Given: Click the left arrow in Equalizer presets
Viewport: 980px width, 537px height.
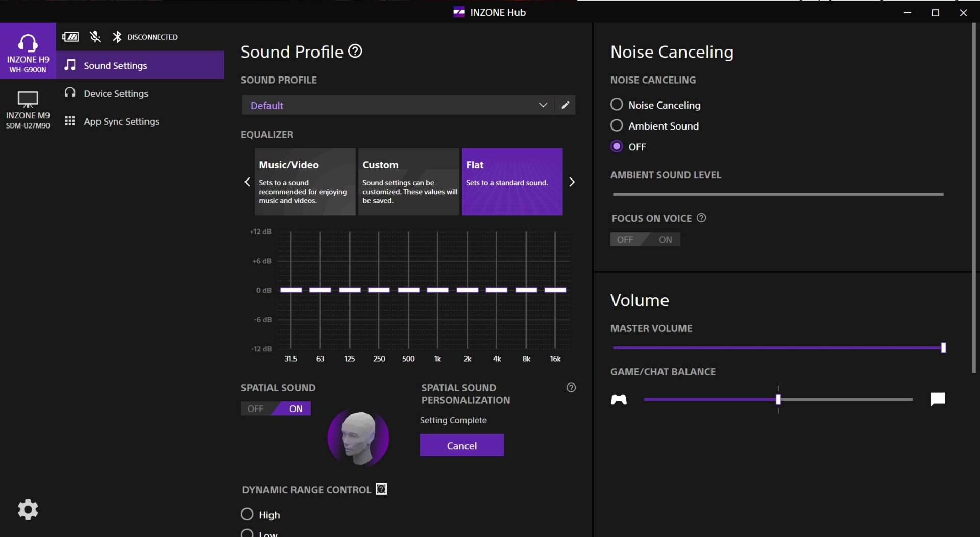Looking at the screenshot, I should pyautogui.click(x=247, y=182).
